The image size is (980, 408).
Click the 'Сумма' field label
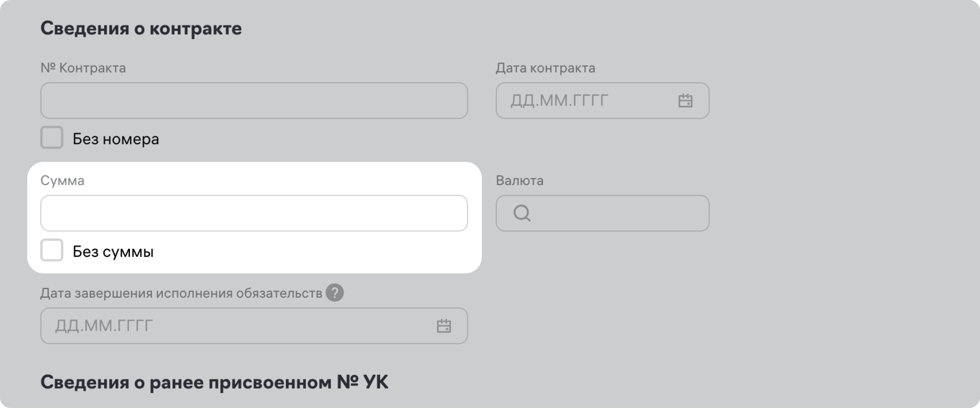pyautogui.click(x=62, y=181)
